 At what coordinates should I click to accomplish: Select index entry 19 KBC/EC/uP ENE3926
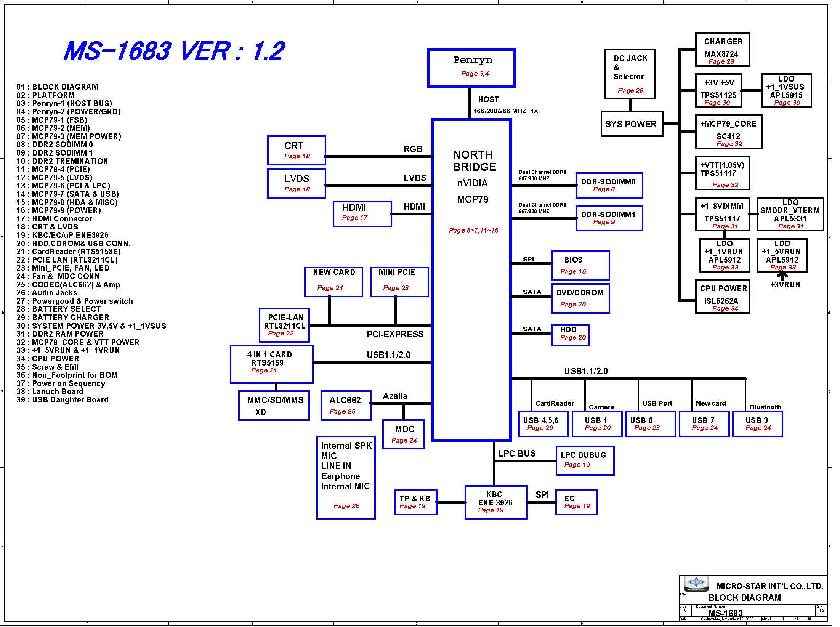click(63, 235)
